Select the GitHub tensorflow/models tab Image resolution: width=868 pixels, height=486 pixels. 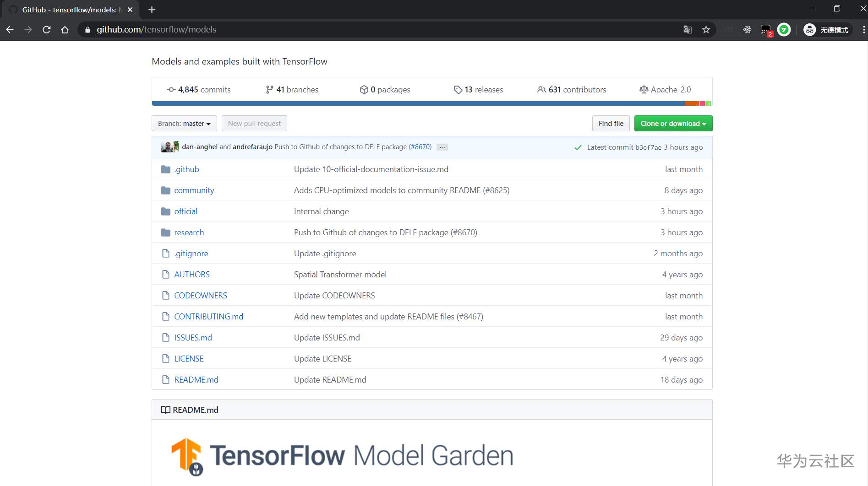69,10
